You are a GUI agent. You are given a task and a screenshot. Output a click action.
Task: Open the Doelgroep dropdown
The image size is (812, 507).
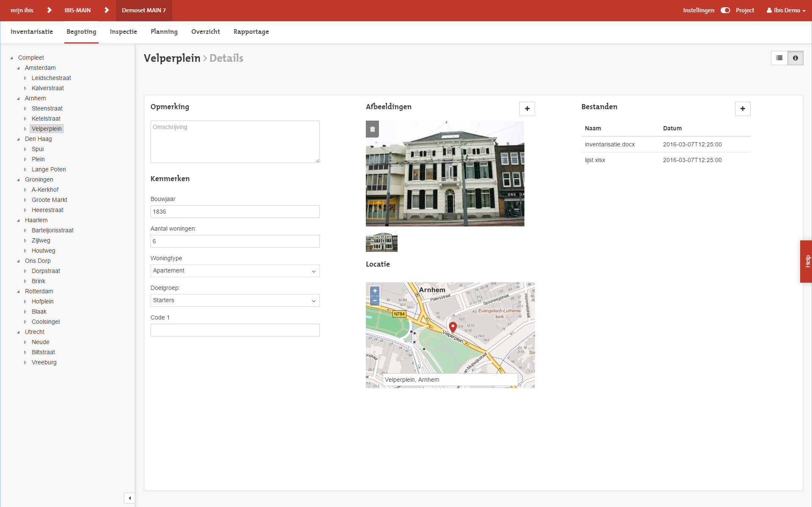click(x=235, y=300)
